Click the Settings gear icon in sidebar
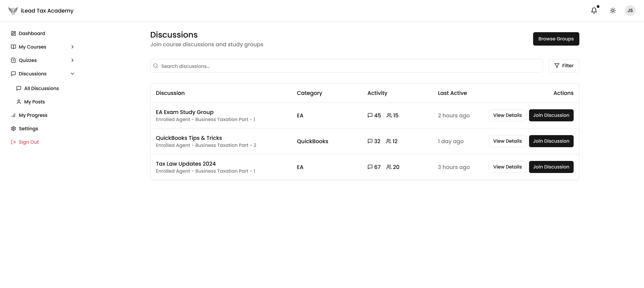 (x=13, y=129)
